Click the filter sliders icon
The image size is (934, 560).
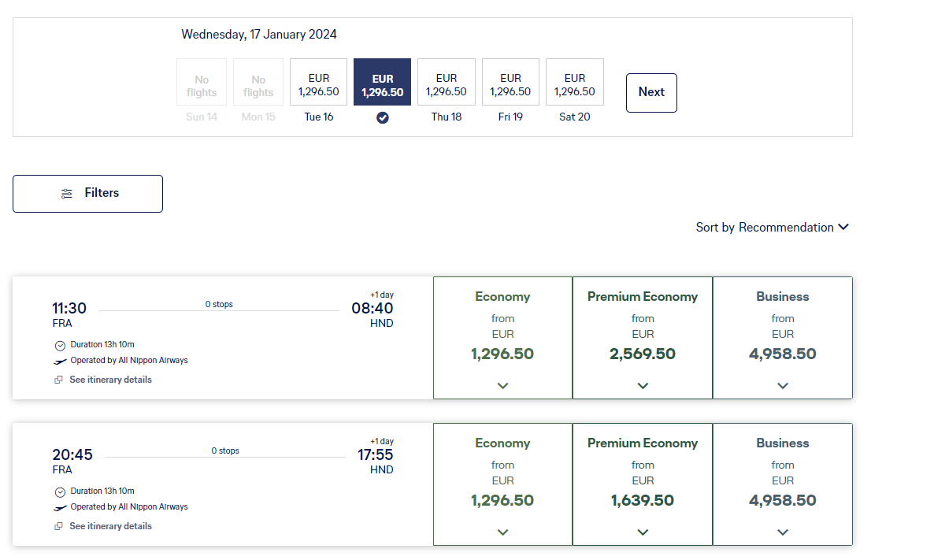point(67,194)
